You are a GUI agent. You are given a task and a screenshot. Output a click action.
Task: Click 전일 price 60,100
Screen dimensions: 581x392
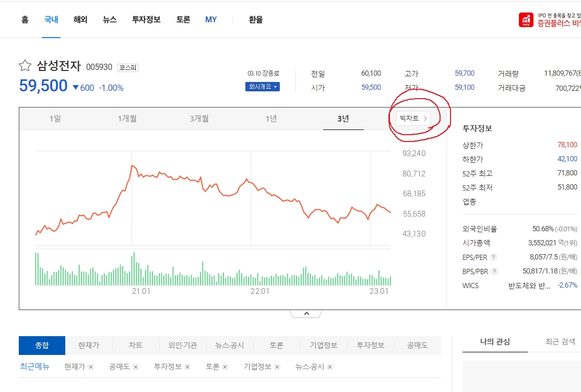click(x=371, y=74)
